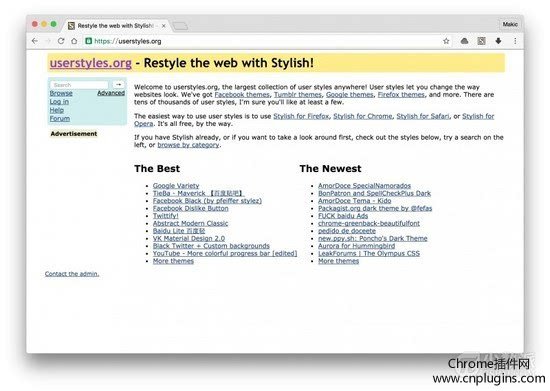
Task: Open AmorDoce SpecialNamorados style
Action: pyautogui.click(x=364, y=186)
